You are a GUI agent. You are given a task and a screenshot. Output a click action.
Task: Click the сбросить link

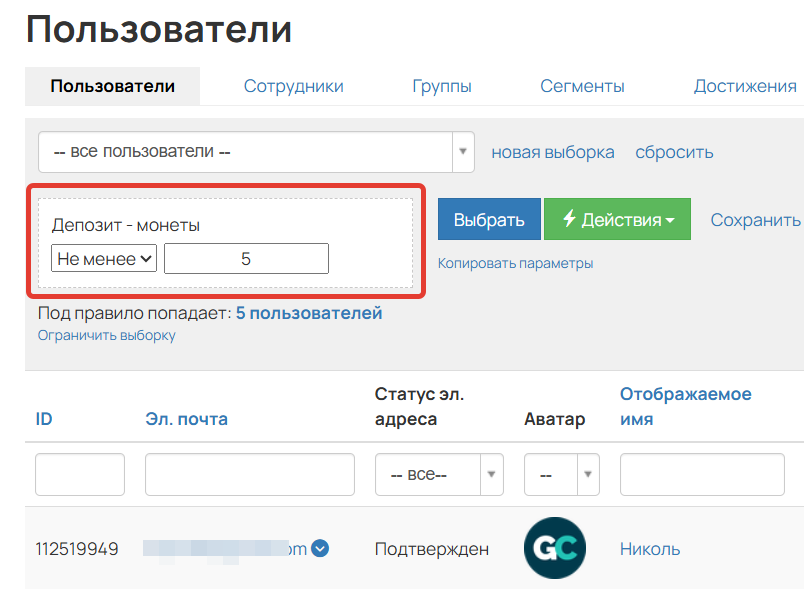point(675,151)
